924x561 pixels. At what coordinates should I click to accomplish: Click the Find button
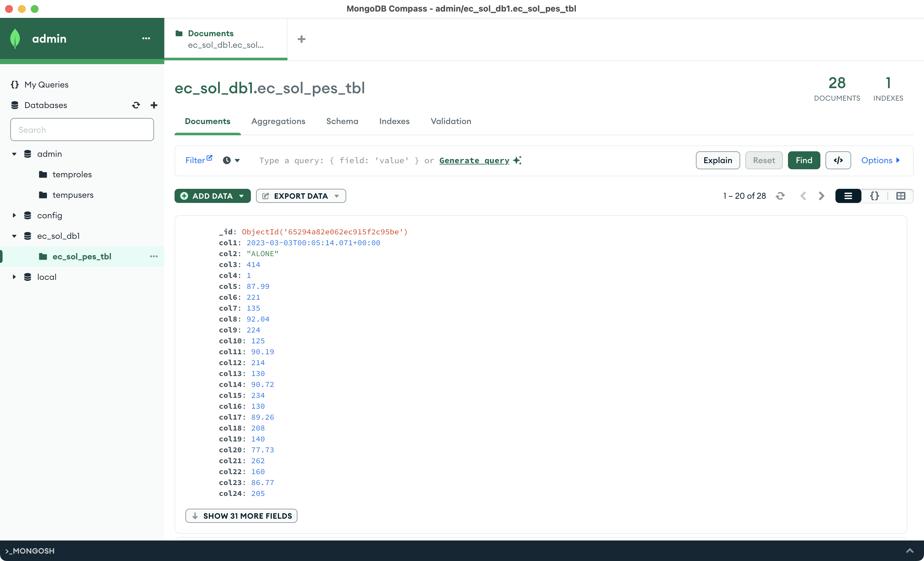[x=804, y=160]
